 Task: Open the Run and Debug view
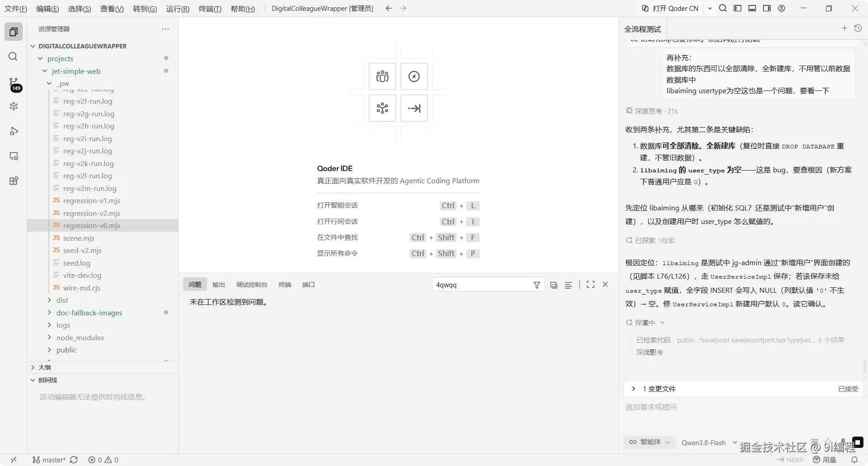pos(14,131)
